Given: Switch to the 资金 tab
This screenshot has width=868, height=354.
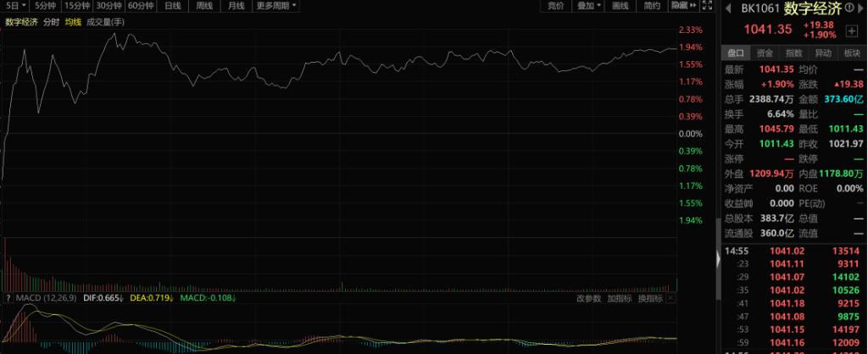Looking at the screenshot, I should click(765, 53).
